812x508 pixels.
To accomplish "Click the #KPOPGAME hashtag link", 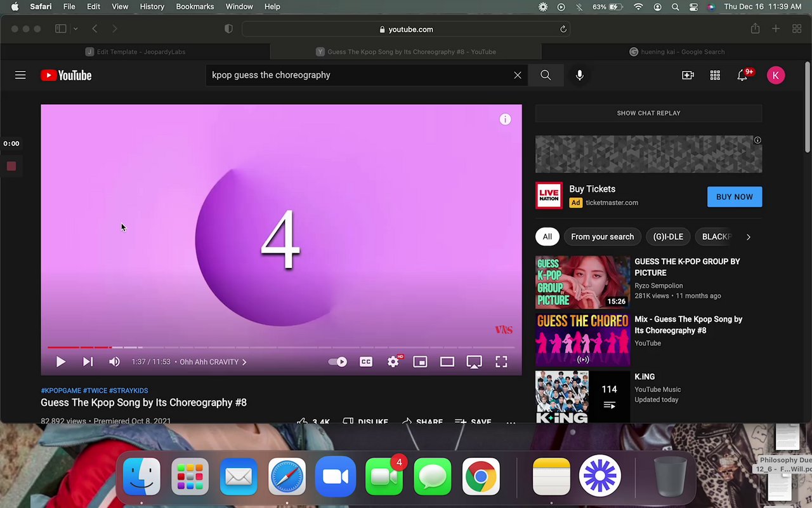I will [61, 391].
